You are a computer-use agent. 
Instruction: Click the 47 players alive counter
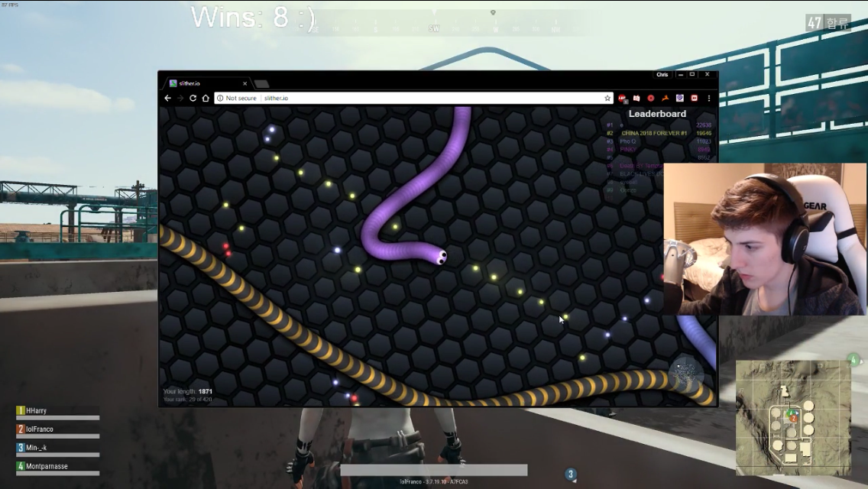[x=828, y=23]
